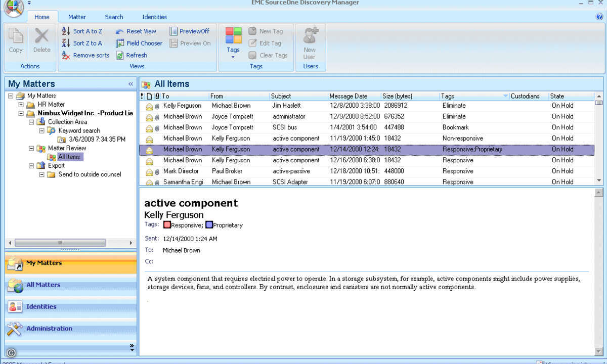
Task: Click the Matter Review icon in the tree
Action: coord(41,148)
